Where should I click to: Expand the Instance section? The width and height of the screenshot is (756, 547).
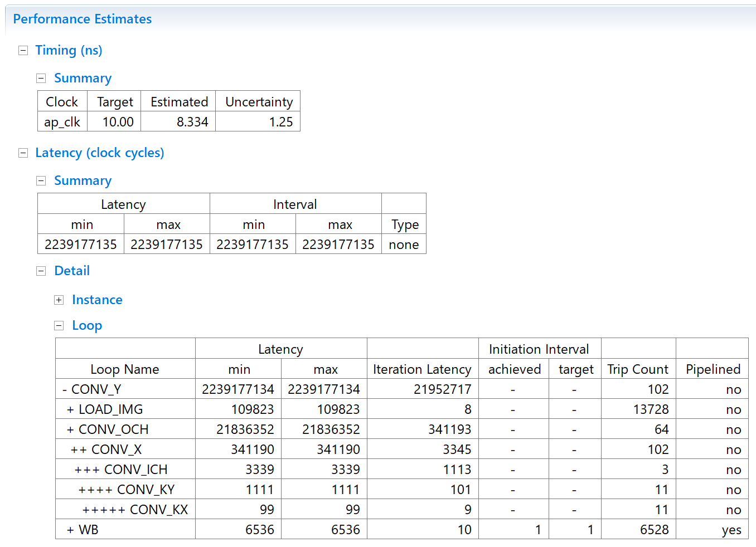(x=59, y=300)
